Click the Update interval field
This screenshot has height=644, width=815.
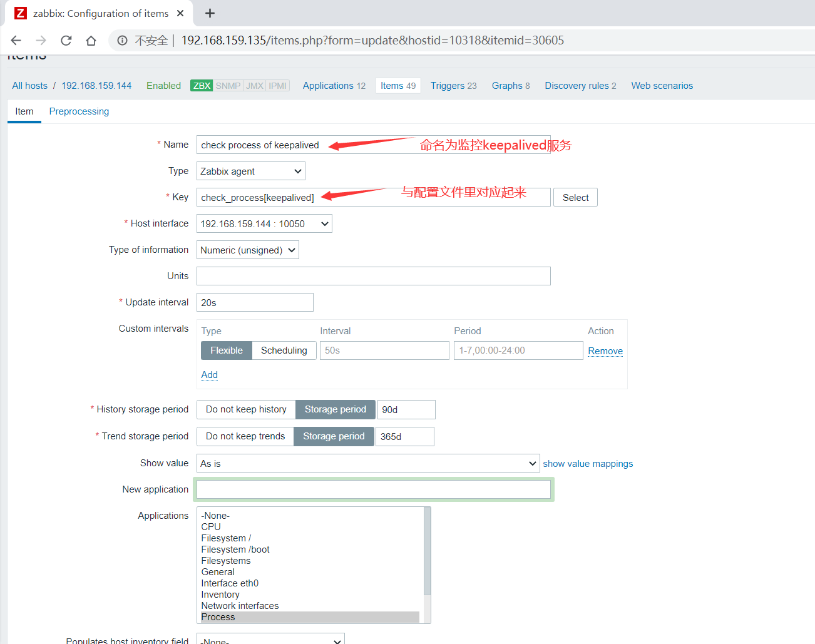point(255,302)
